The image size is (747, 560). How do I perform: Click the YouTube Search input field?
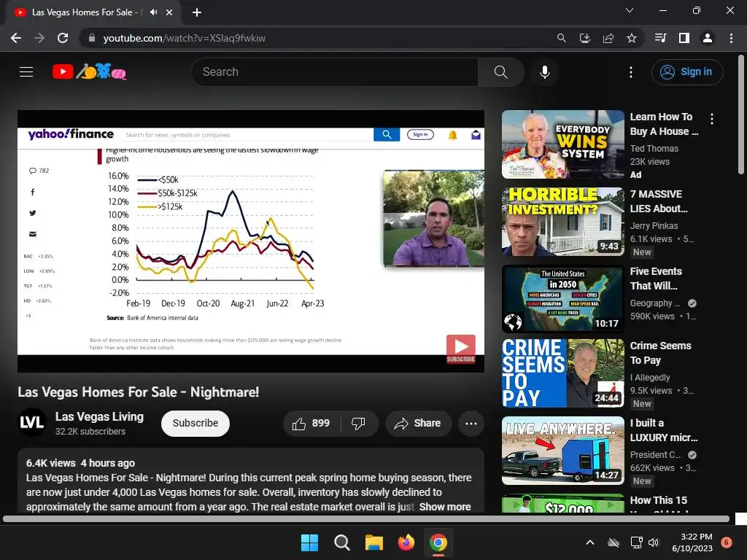335,72
